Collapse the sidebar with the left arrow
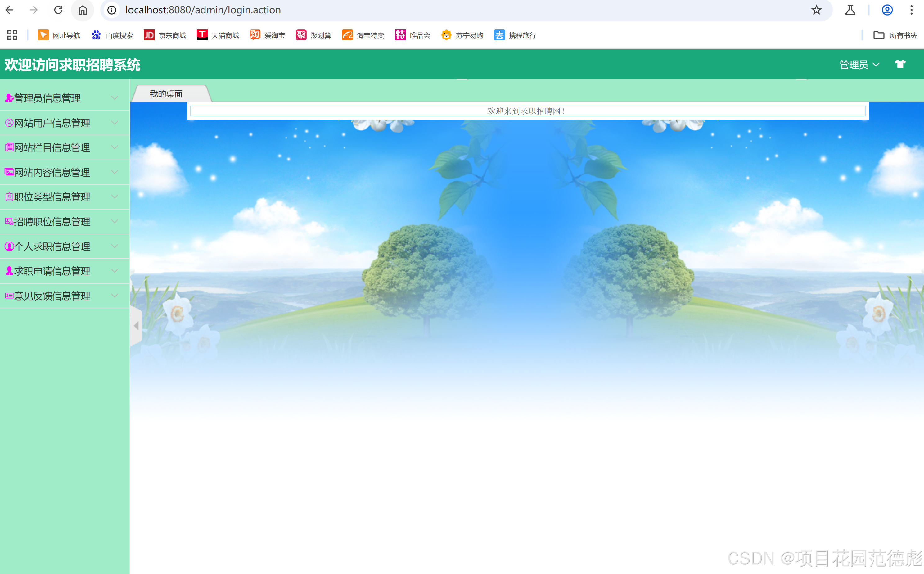The height and width of the screenshot is (574, 924). coord(137,326)
